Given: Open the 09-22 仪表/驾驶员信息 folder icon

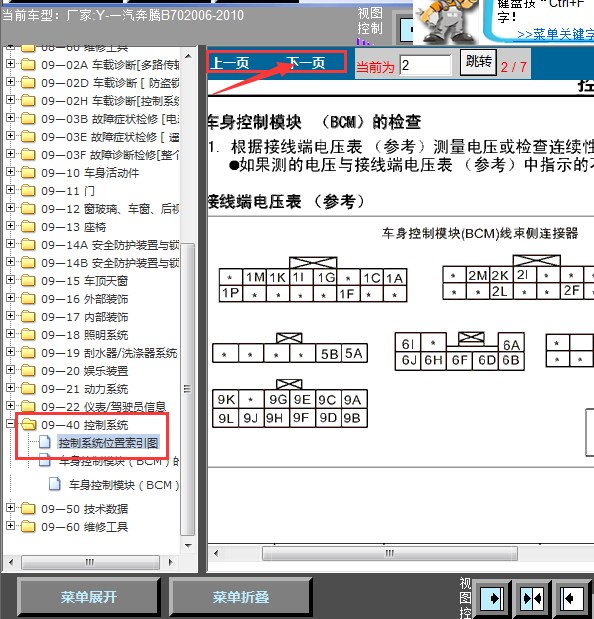Looking at the screenshot, I should [x=28, y=406].
